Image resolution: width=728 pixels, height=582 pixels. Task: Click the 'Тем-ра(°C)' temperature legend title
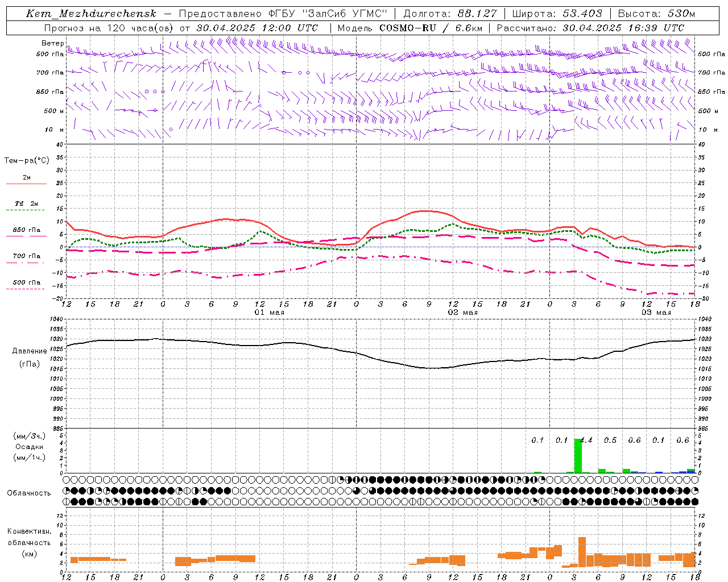[27, 161]
